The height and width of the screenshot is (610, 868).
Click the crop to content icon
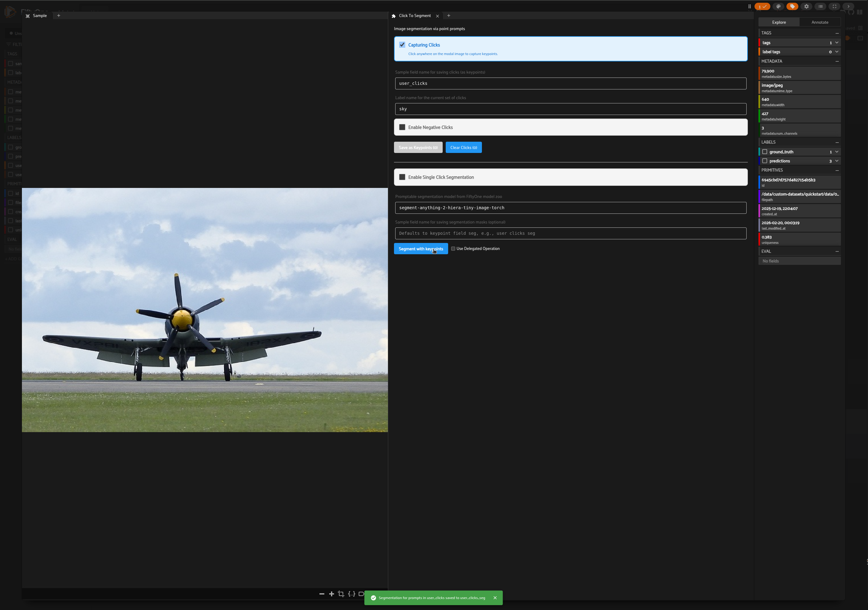coord(341,594)
